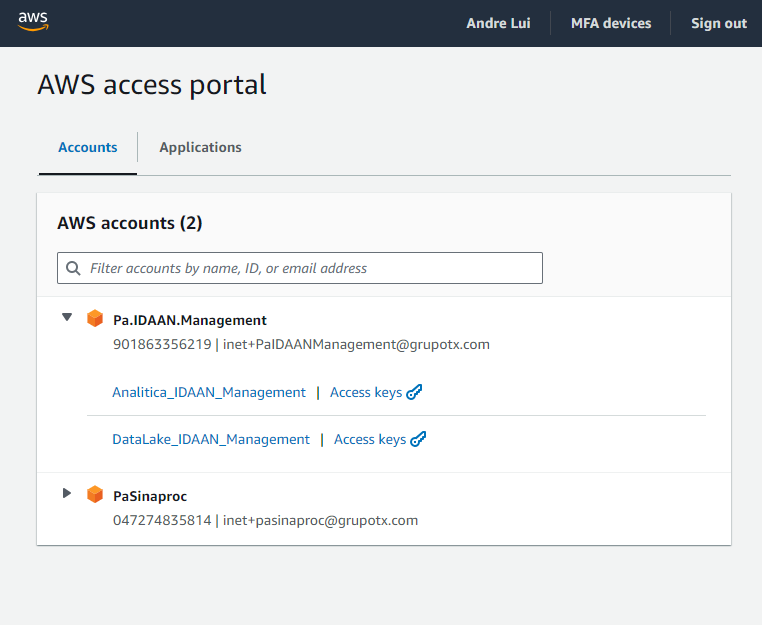Select account ID 047274835814

coord(162,520)
